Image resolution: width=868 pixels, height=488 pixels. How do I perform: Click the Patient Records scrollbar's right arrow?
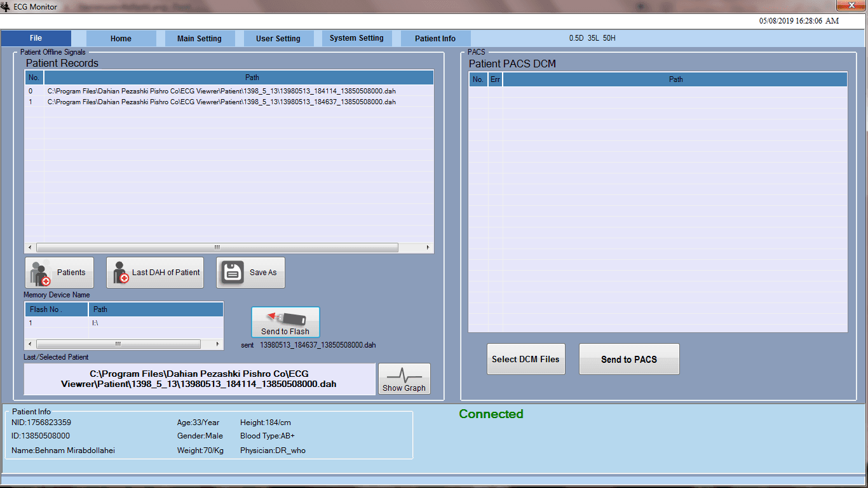pos(428,247)
